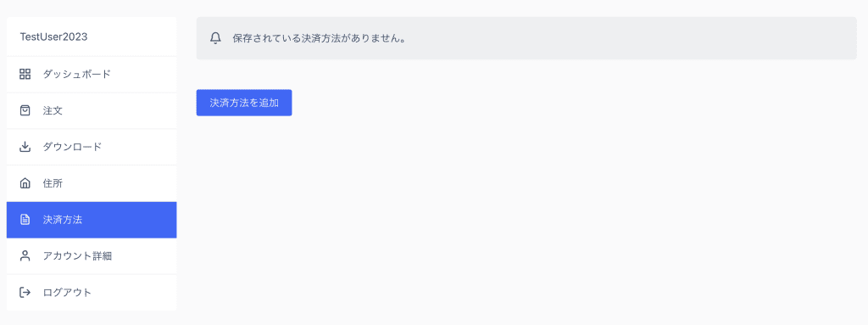Click the dashboard grid icon
The height and width of the screenshot is (325, 868).
pyautogui.click(x=25, y=75)
